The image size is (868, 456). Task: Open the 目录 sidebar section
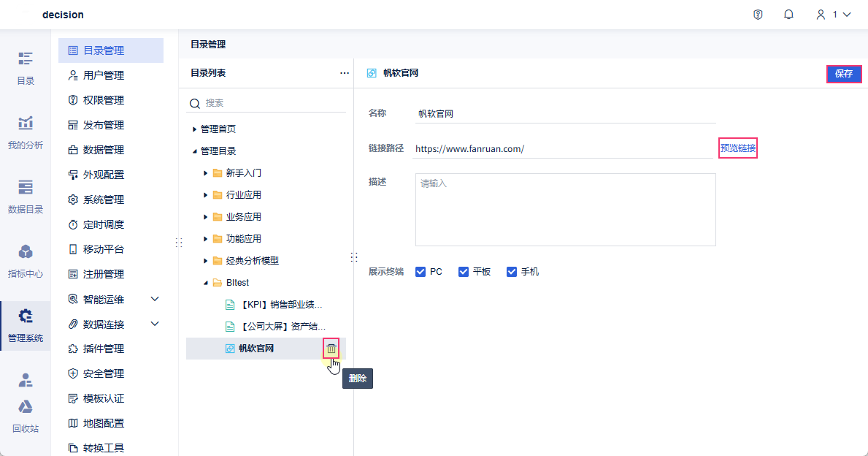(x=26, y=68)
